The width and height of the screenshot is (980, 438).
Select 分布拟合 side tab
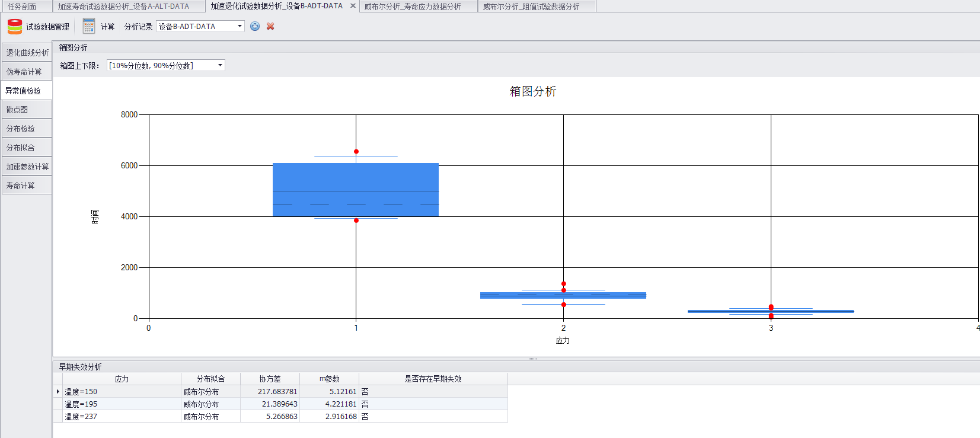[x=27, y=148]
